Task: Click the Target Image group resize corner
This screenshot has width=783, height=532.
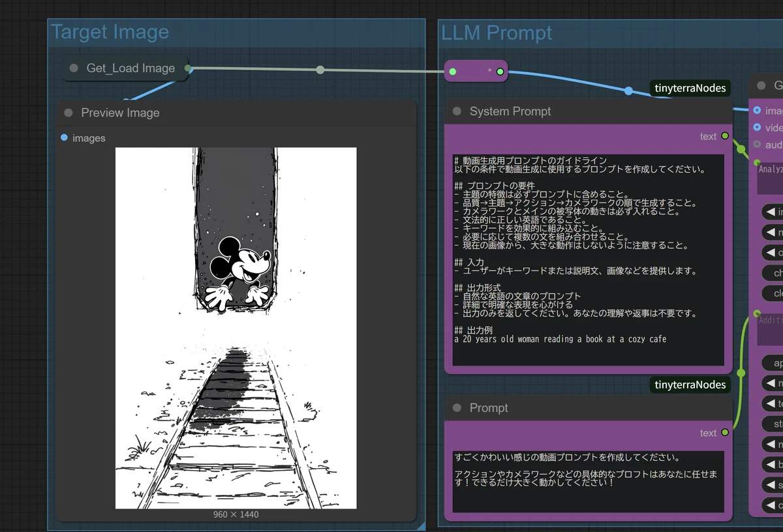Action: (x=421, y=525)
